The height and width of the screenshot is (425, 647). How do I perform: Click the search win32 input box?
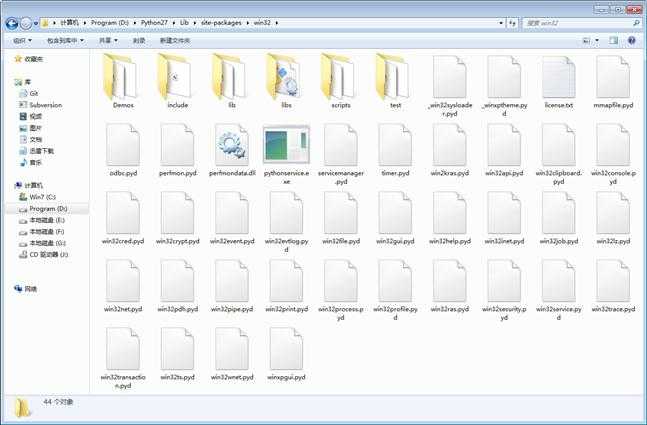click(x=577, y=23)
